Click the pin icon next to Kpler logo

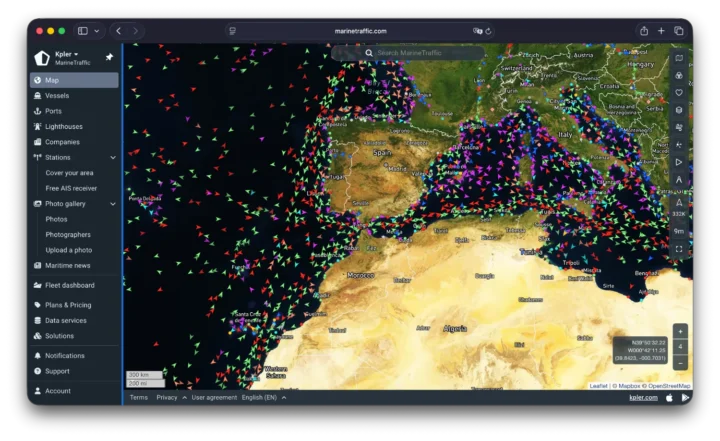click(109, 57)
